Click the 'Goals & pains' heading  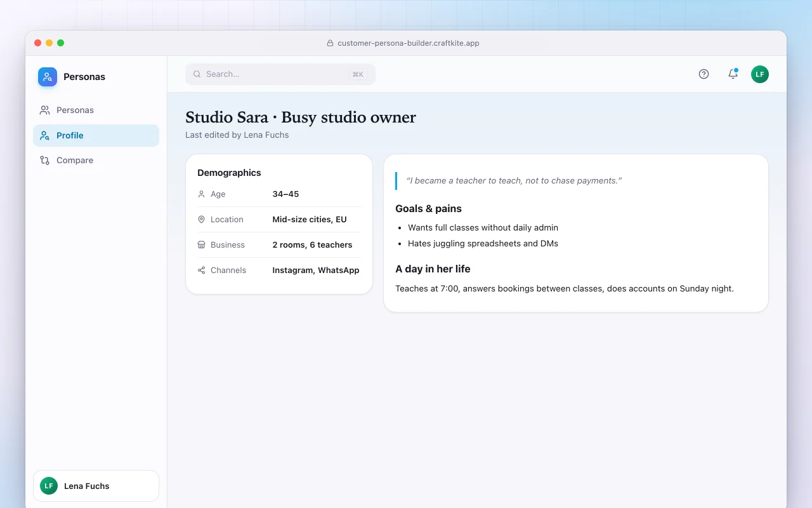point(428,209)
